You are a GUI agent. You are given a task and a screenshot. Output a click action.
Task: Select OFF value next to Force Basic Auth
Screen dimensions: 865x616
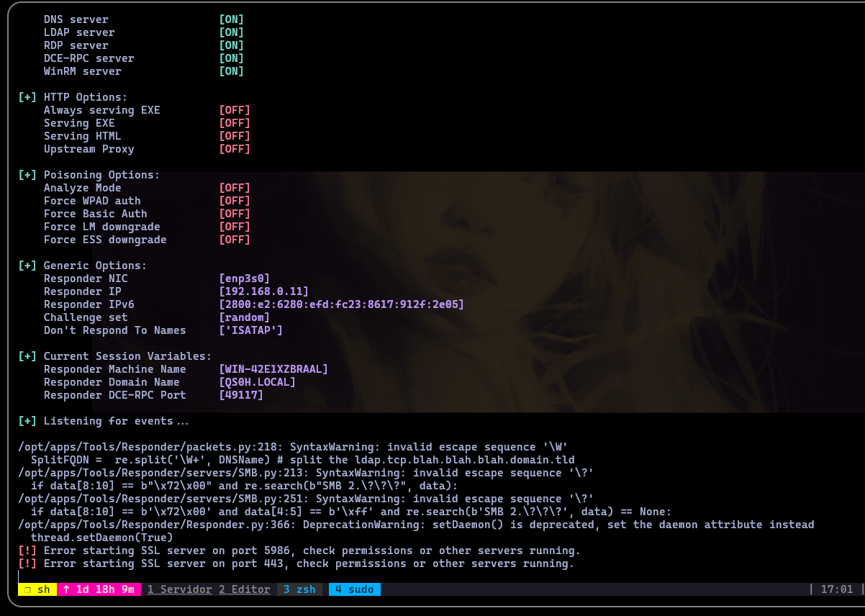tap(235, 214)
